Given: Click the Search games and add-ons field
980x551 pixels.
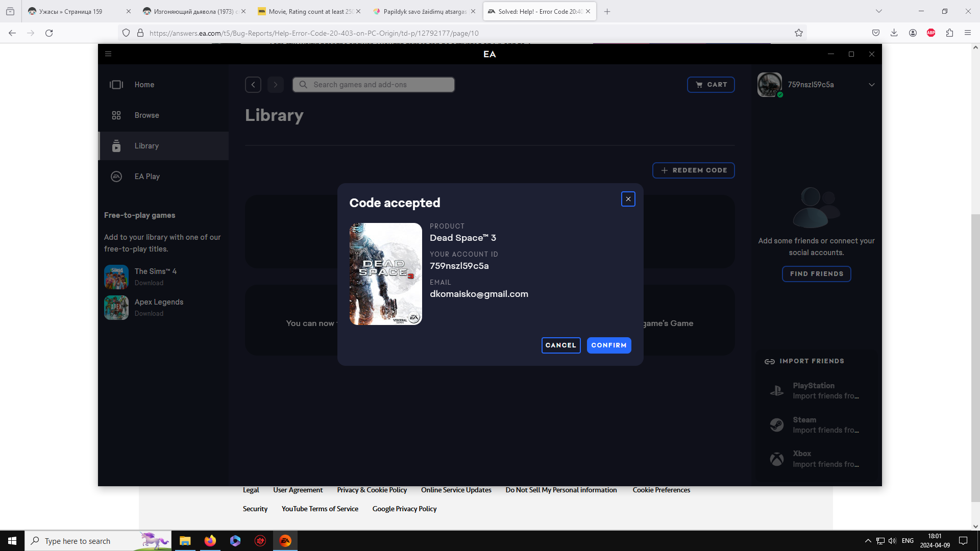Looking at the screenshot, I should point(374,85).
